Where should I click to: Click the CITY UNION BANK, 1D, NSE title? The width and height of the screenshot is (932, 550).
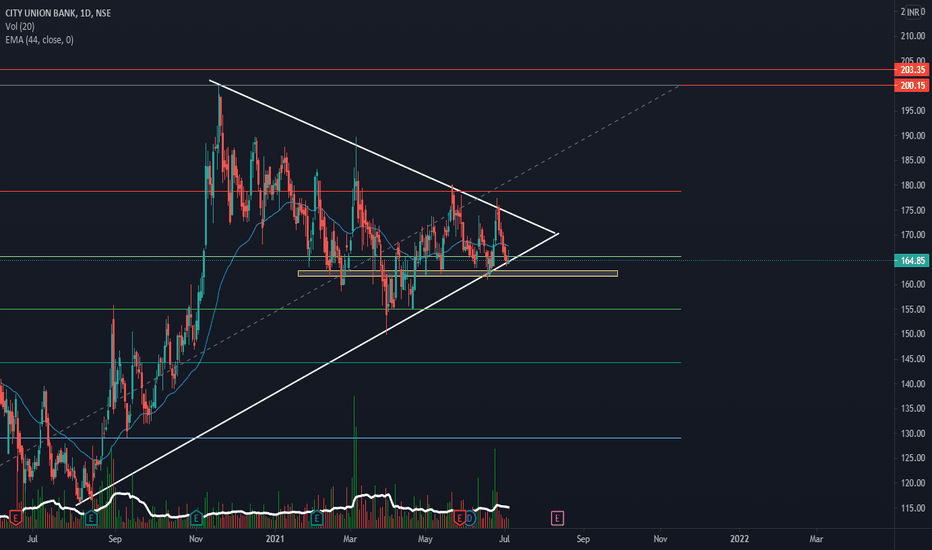[58, 13]
